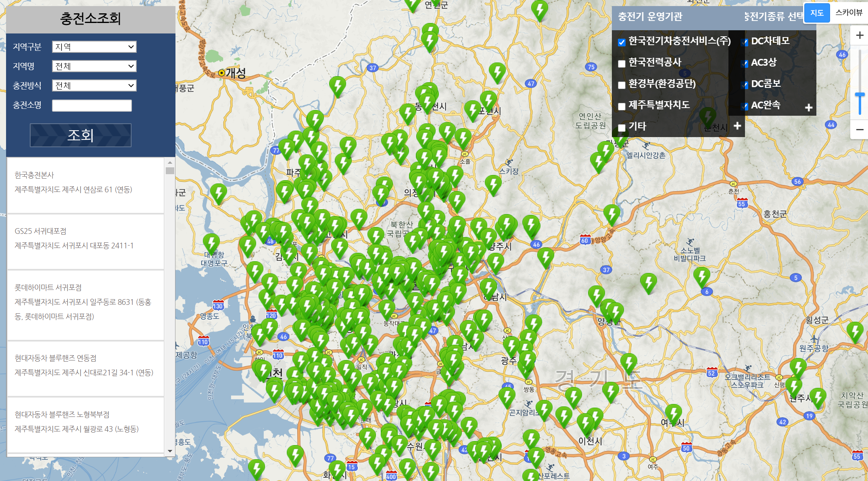This screenshot has width=868, height=481.
Task: Click the plus icon in charger type panel
Action: pos(809,108)
